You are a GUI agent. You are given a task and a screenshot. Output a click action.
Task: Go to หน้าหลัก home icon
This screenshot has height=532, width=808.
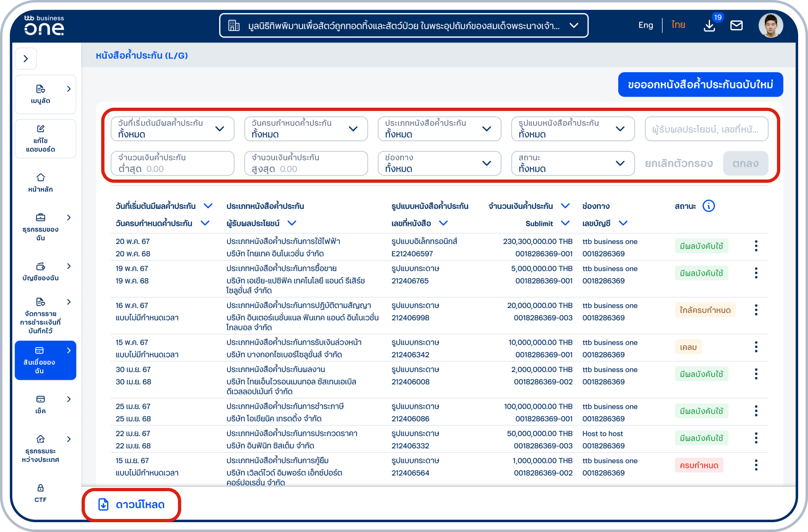[x=40, y=177]
